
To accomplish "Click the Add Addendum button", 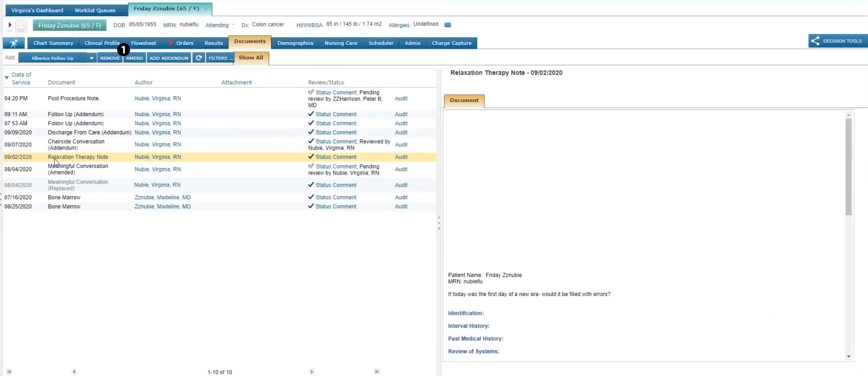I will click(169, 58).
